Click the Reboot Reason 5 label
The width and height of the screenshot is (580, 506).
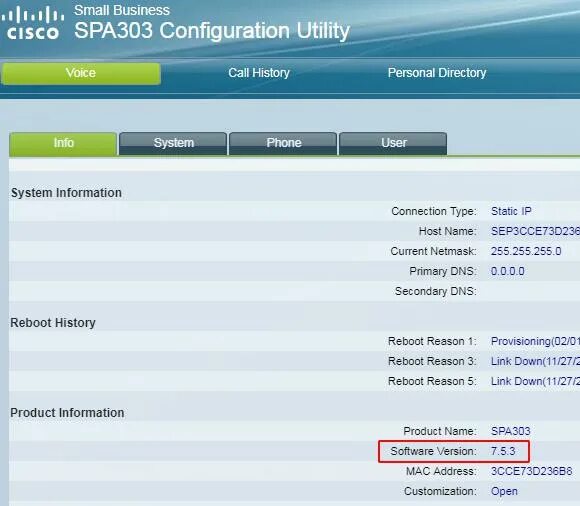[x=432, y=381]
